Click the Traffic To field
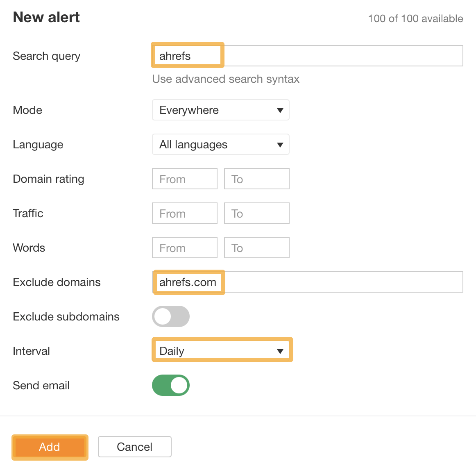 (x=256, y=213)
